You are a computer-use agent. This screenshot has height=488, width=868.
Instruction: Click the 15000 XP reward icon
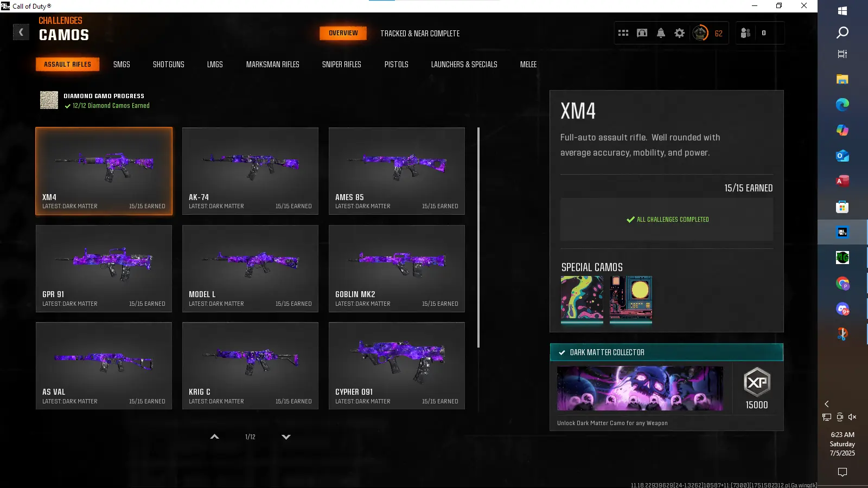tap(757, 382)
